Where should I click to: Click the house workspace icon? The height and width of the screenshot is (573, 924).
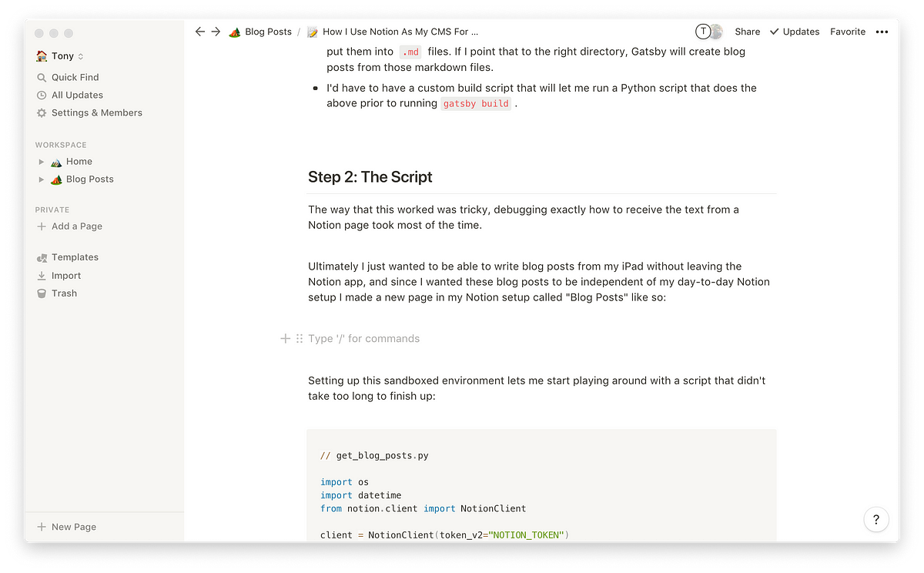click(x=42, y=56)
